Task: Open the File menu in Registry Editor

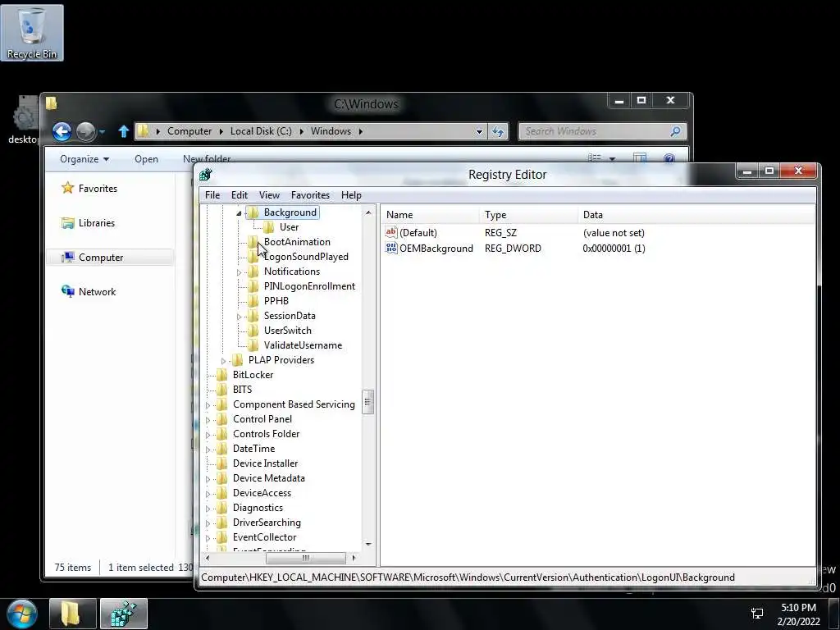Action: click(x=212, y=195)
